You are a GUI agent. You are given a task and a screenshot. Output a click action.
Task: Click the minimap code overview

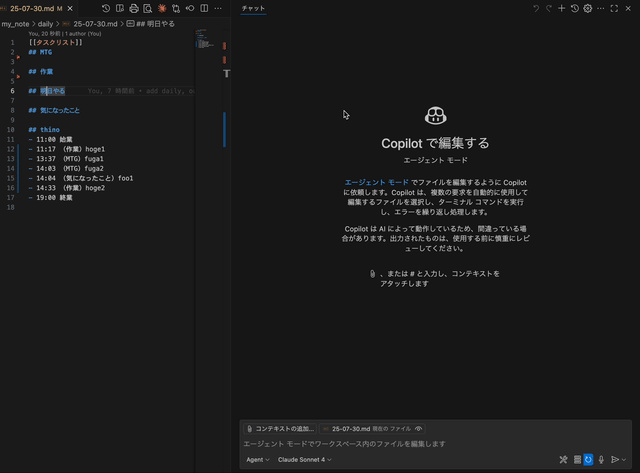tap(205, 38)
